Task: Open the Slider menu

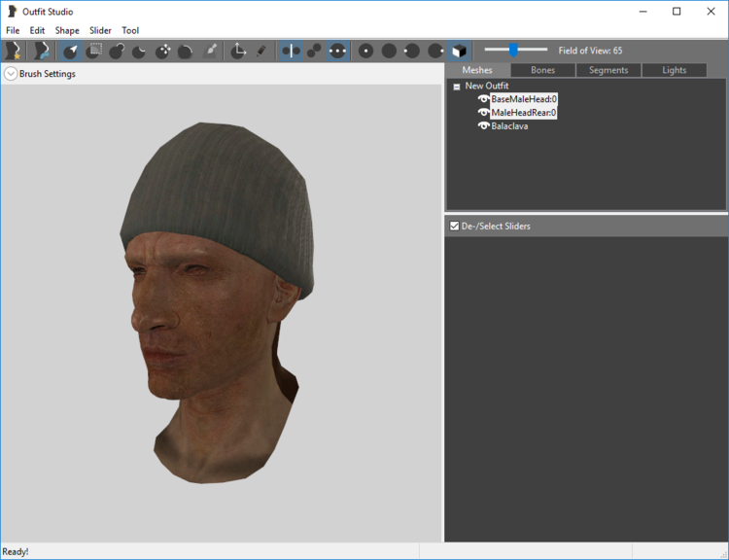Action: pyautogui.click(x=100, y=30)
